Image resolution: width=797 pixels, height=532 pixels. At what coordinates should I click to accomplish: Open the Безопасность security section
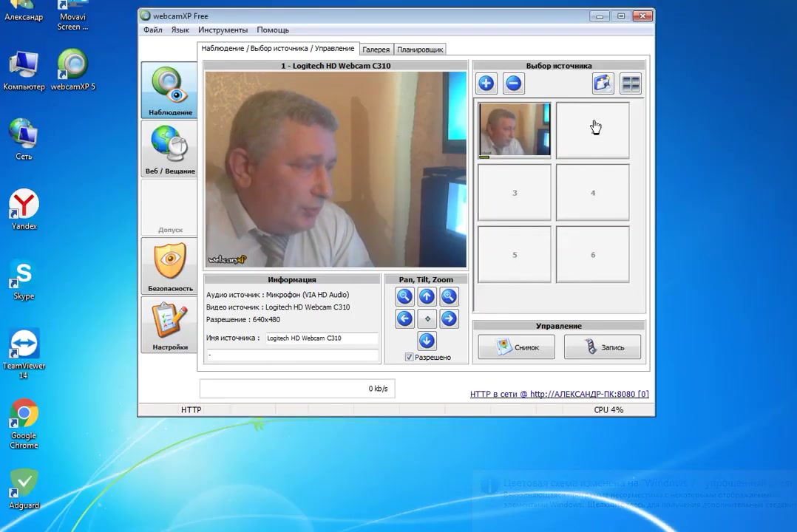(169, 266)
